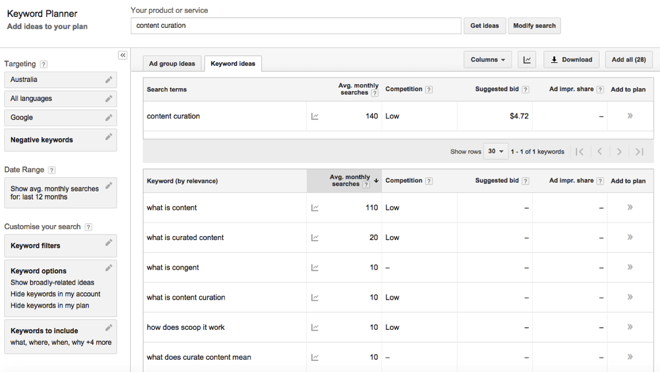Edit Keyword options pencil icon

coord(109,268)
